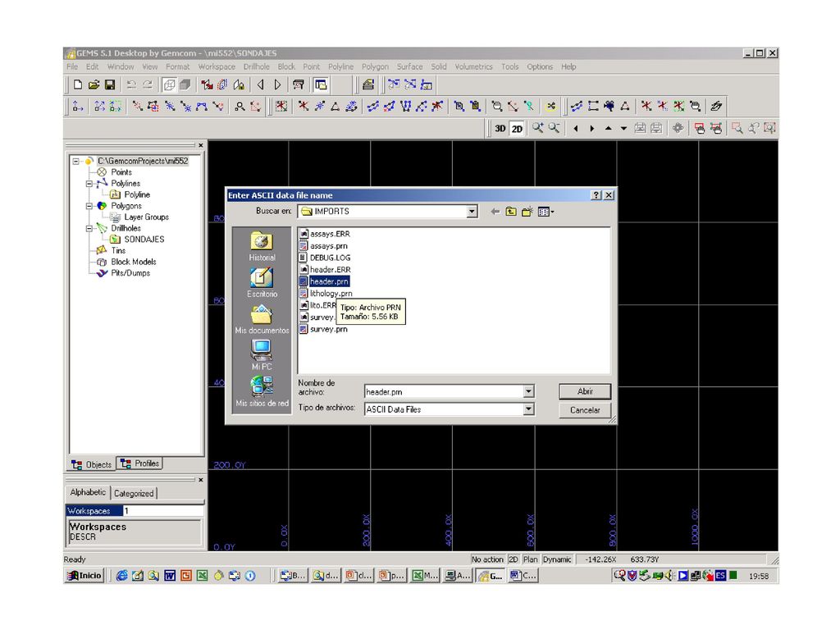Select Tins in project tree

point(118,251)
